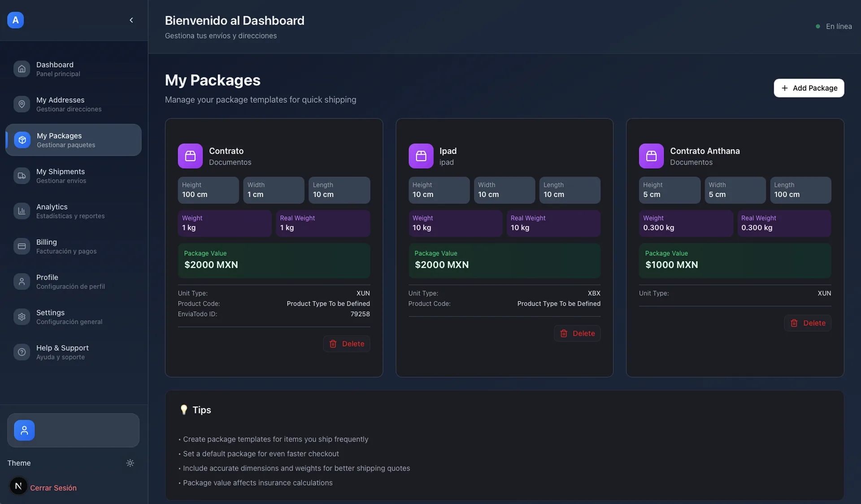Click the Analytics bar chart icon
Screen dimensions: 861x504
[x=22, y=211]
